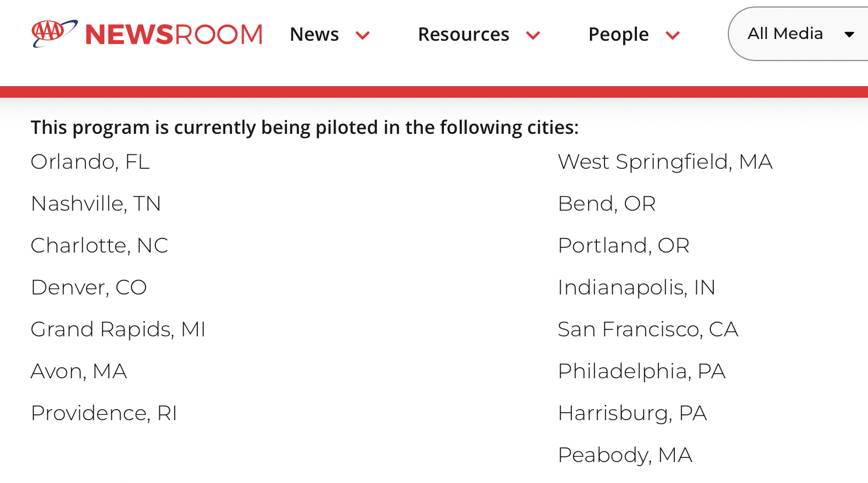This screenshot has width=868, height=483.
Task: Open the All Media dropdown
Action: pyautogui.click(x=785, y=34)
